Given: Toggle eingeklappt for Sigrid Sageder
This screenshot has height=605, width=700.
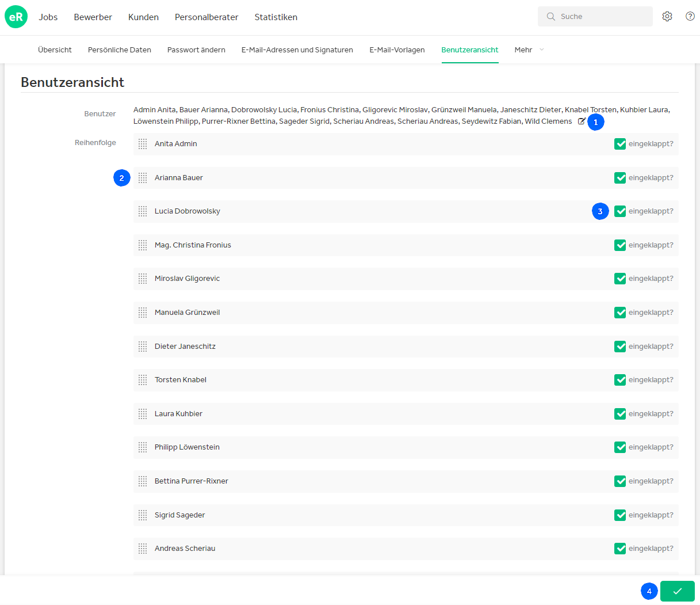Looking at the screenshot, I should click(x=620, y=515).
